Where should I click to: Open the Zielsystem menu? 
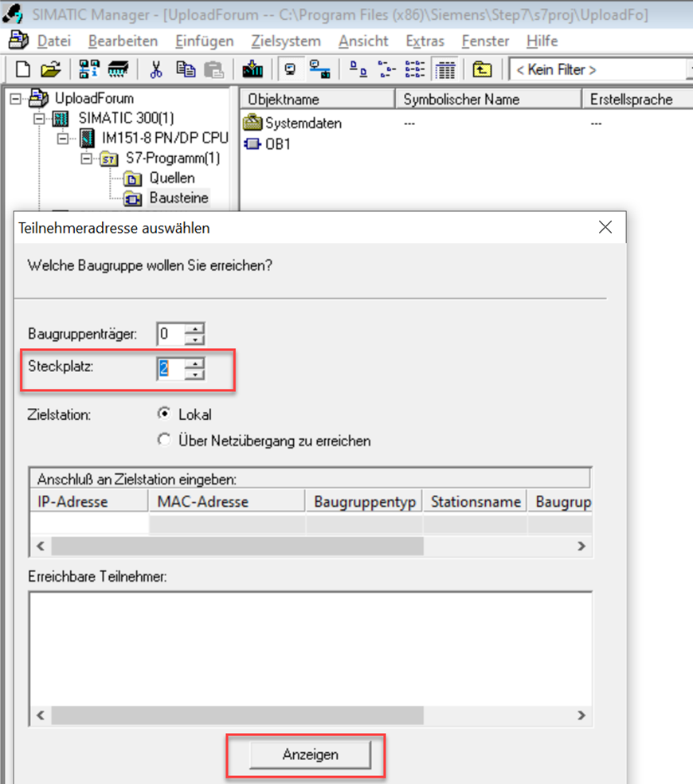(286, 41)
